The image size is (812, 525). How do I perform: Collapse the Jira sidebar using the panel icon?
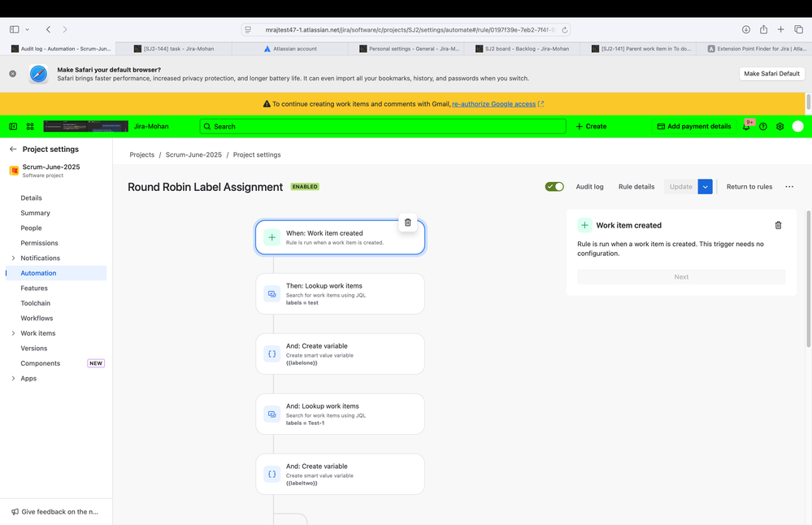click(14, 126)
